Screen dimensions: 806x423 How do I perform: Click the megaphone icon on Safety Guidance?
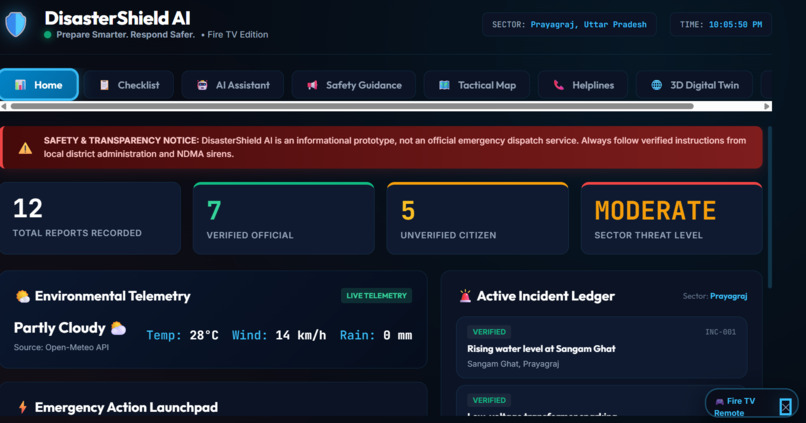[x=312, y=85]
